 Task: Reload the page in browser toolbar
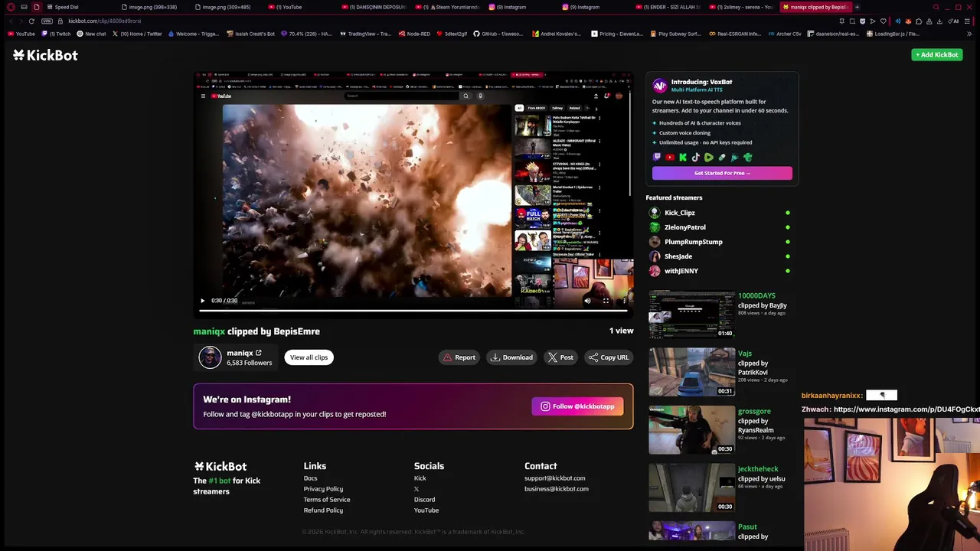(31, 21)
